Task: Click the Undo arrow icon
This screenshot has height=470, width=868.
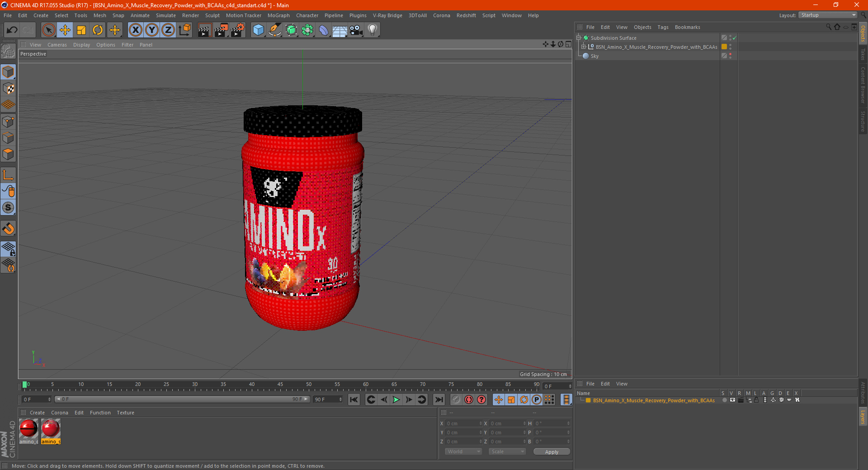Action: click(x=12, y=30)
